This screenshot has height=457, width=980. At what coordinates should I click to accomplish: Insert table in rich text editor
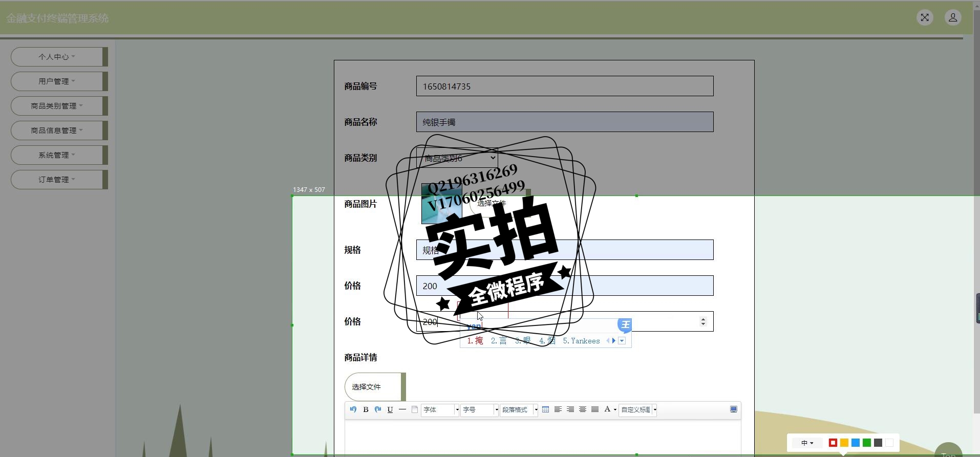[x=545, y=409]
